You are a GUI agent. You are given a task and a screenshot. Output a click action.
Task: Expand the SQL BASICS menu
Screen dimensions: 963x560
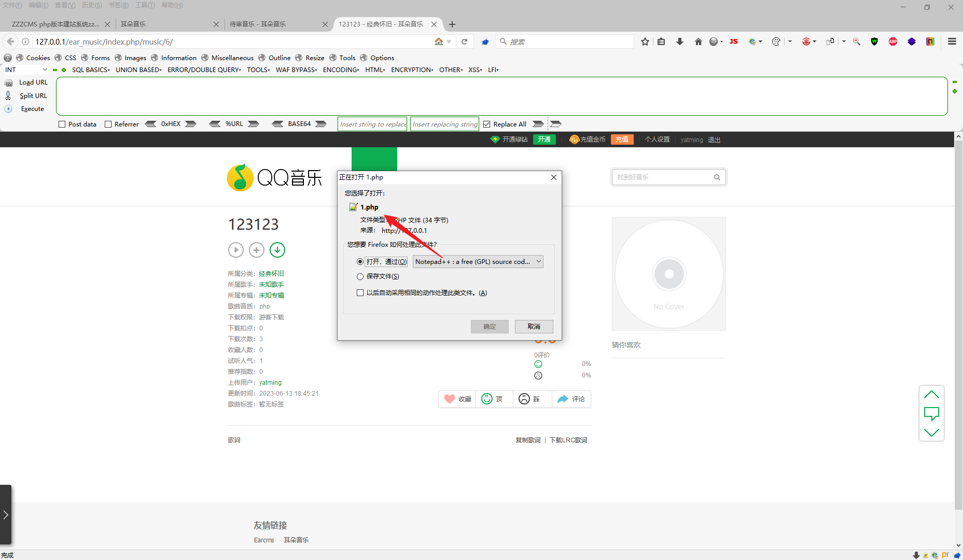tap(91, 70)
